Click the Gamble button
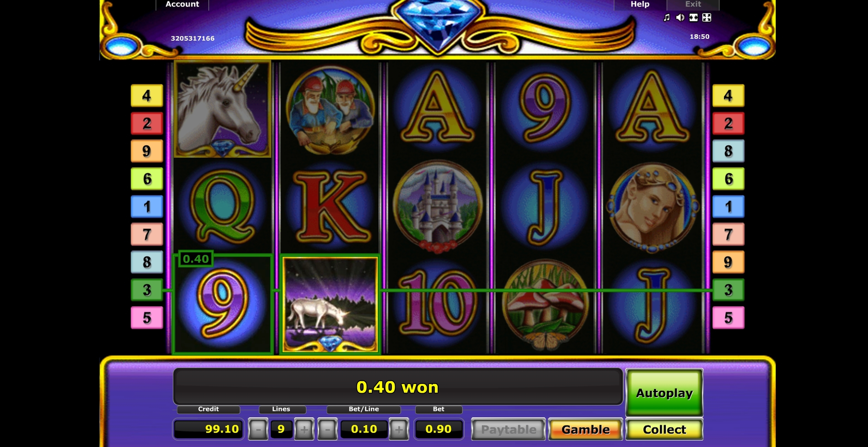 (x=585, y=429)
